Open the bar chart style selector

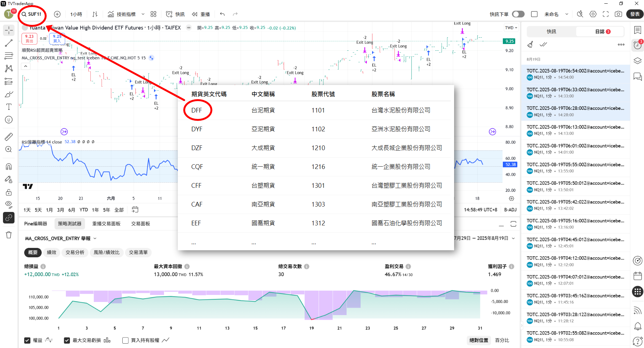(x=95, y=14)
